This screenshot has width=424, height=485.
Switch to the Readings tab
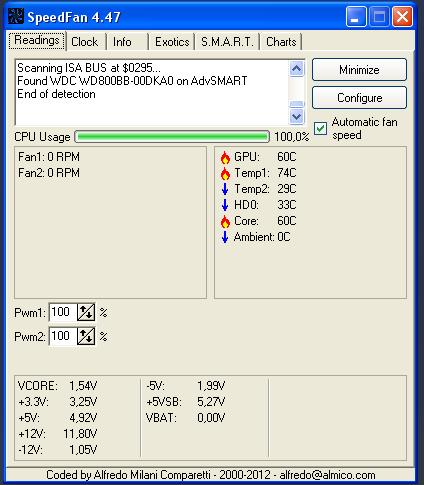(x=37, y=41)
